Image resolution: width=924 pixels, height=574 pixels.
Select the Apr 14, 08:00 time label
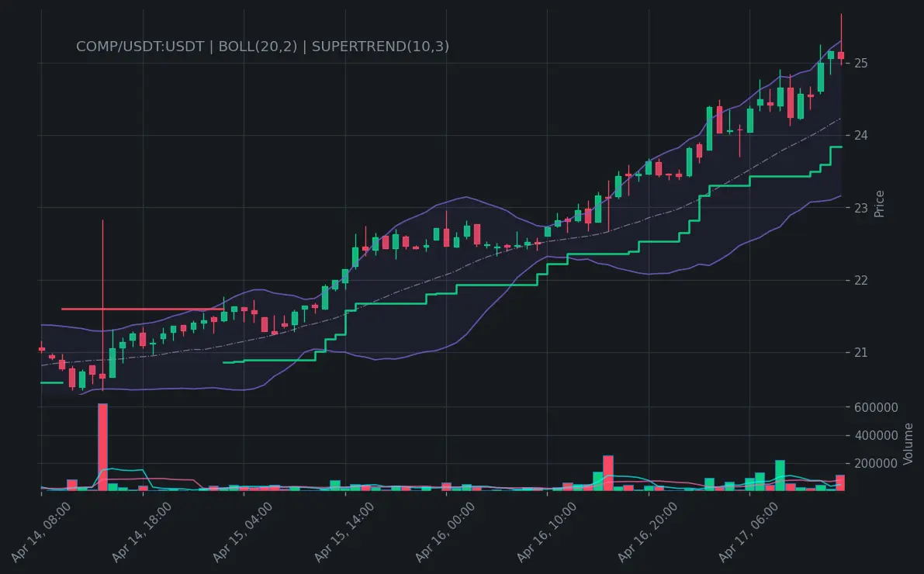click(41, 533)
